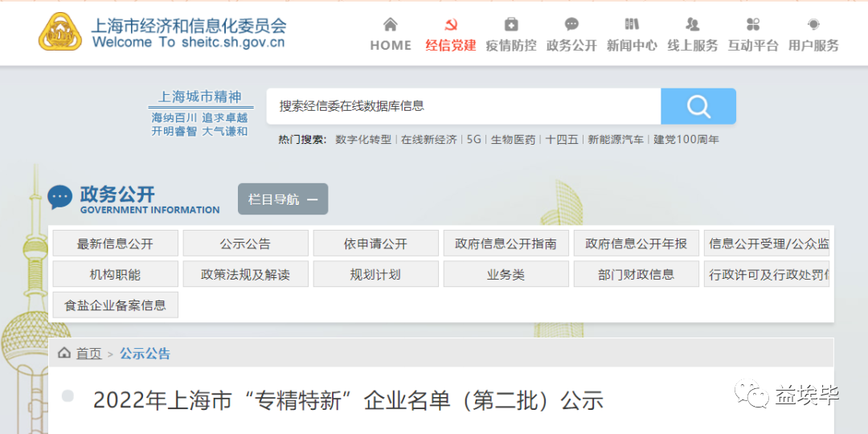Click the 公示公告 breadcrumb link
The height and width of the screenshot is (434, 868).
145,354
